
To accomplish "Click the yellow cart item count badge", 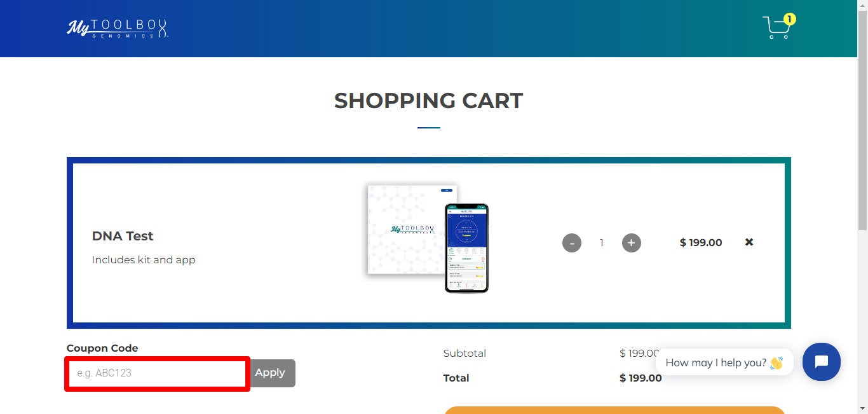I will pyautogui.click(x=789, y=19).
